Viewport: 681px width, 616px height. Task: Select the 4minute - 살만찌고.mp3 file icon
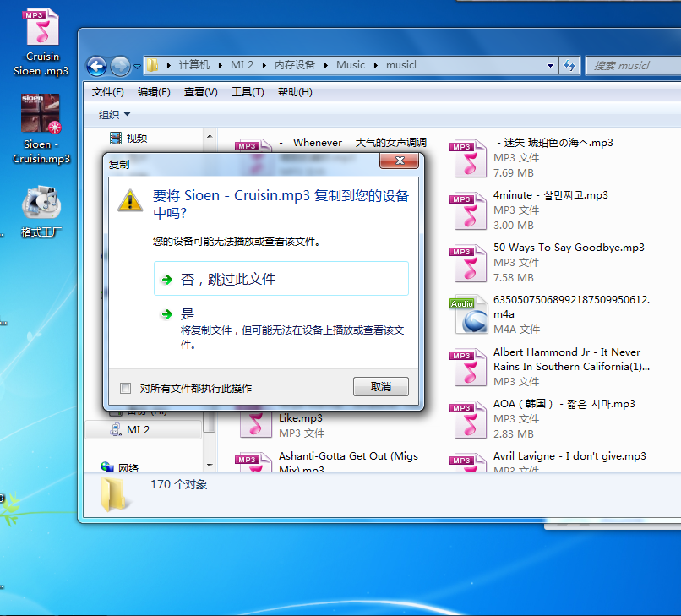[468, 210]
